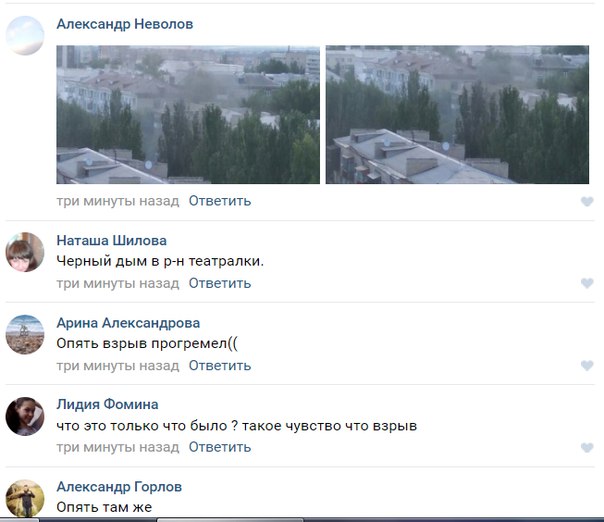Reply to 'Опять взрыв прогремел((' comment
The height and width of the screenshot is (522, 604).
[x=220, y=365]
